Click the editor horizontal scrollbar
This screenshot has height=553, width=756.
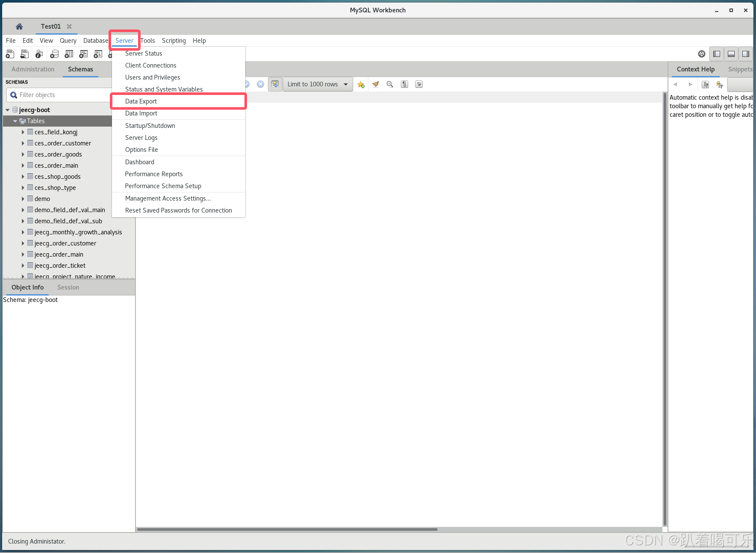287,529
